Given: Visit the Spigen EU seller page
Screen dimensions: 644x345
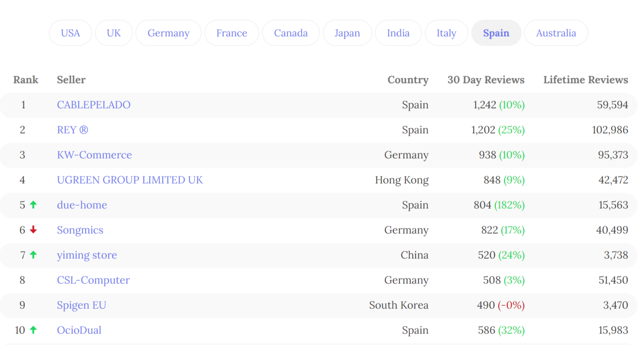Looking at the screenshot, I should coord(82,305).
